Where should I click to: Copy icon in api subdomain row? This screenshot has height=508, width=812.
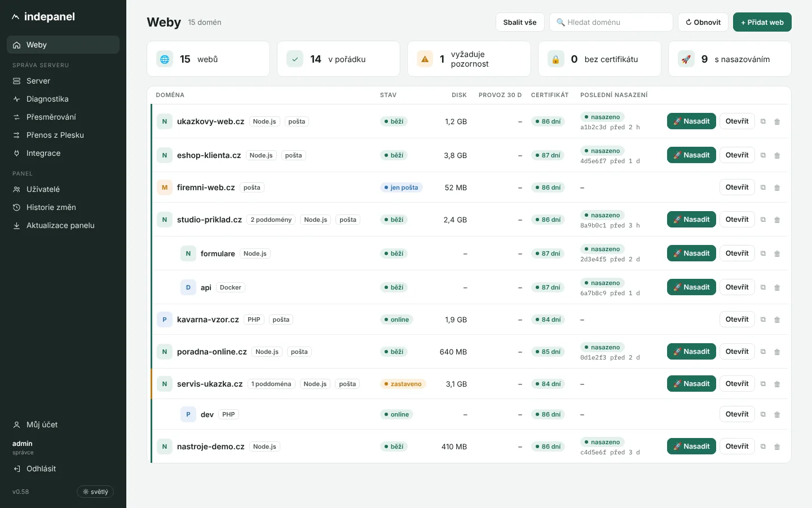click(763, 287)
